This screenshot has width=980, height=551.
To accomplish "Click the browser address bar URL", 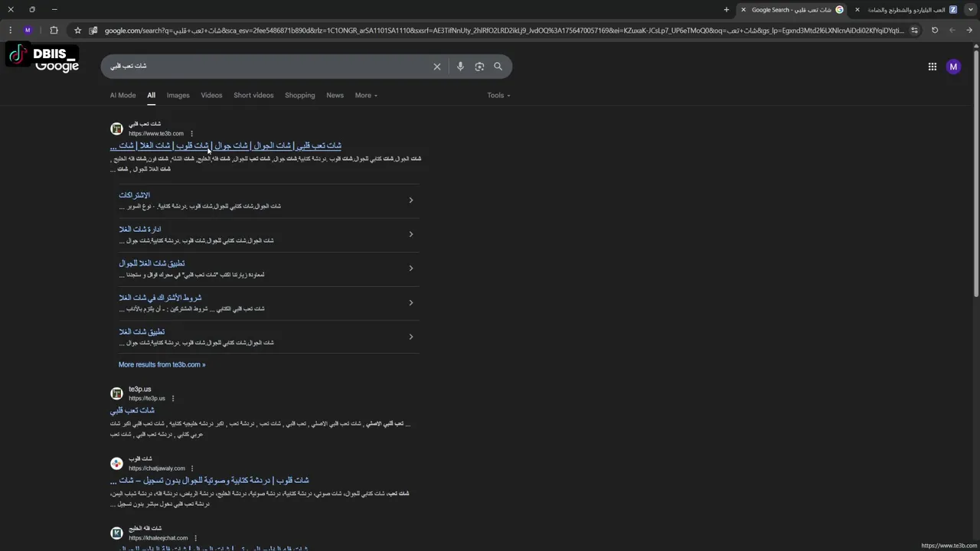I will pyautogui.click(x=504, y=31).
